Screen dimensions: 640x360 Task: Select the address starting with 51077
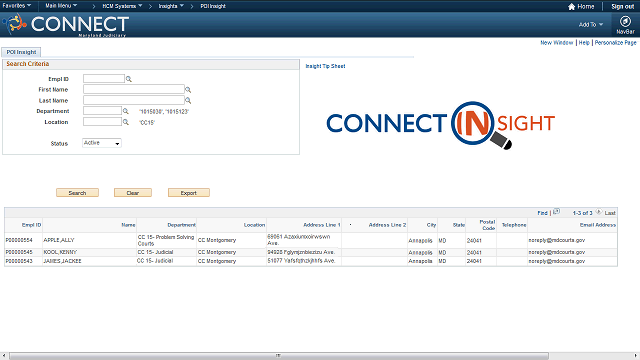(301, 261)
